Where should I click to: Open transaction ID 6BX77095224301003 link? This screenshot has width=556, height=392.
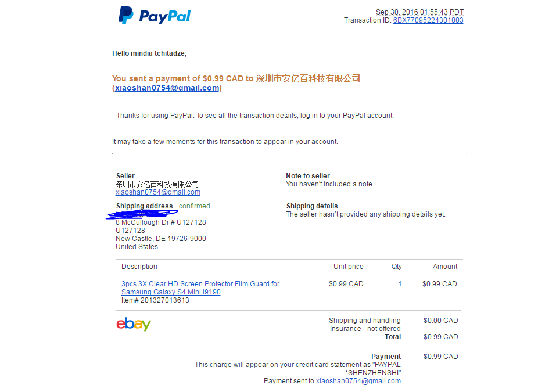pyautogui.click(x=428, y=20)
